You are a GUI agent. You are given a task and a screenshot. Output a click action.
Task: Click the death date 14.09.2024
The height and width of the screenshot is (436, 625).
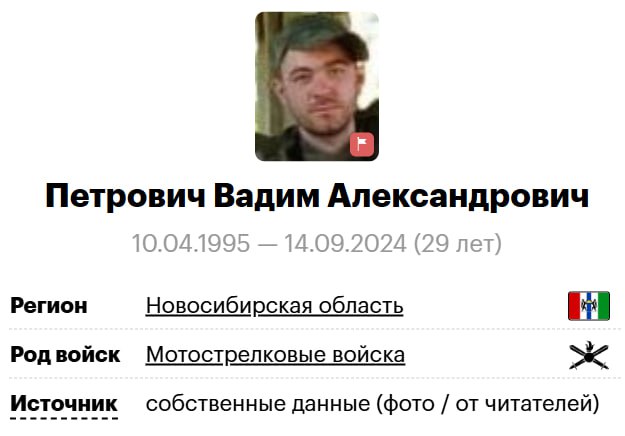[345, 243]
